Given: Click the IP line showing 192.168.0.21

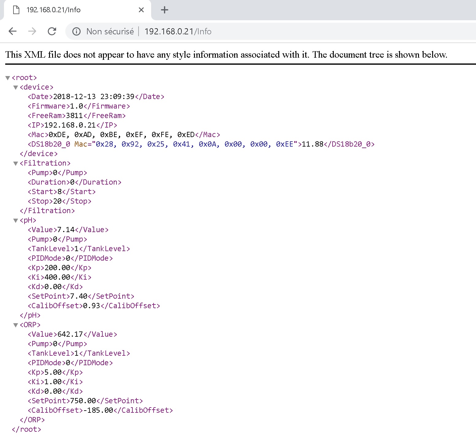Looking at the screenshot, I should tap(72, 125).
